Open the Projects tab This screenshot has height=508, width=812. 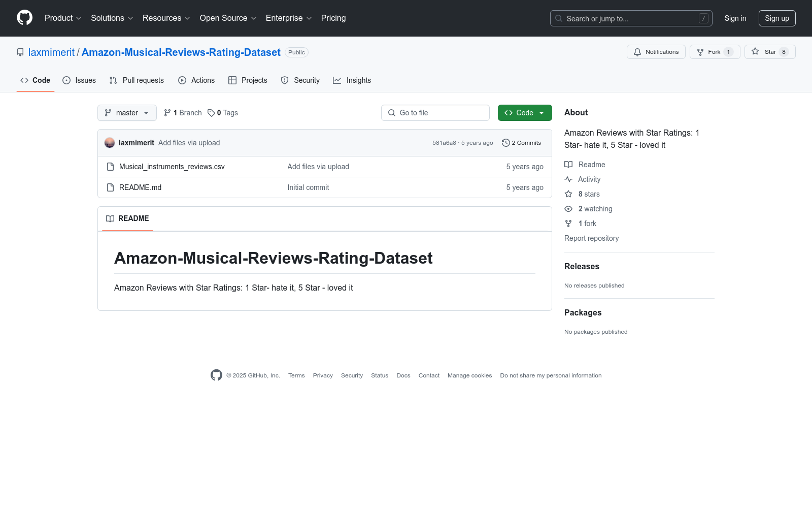click(248, 80)
